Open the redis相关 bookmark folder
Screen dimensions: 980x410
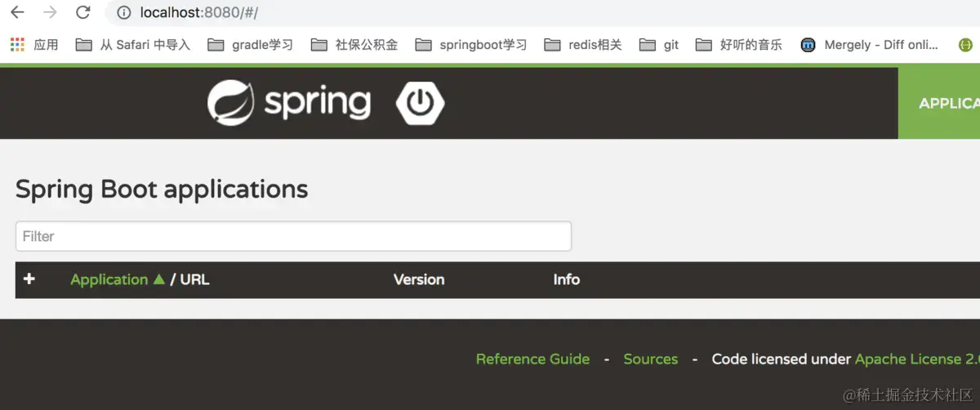[583, 45]
